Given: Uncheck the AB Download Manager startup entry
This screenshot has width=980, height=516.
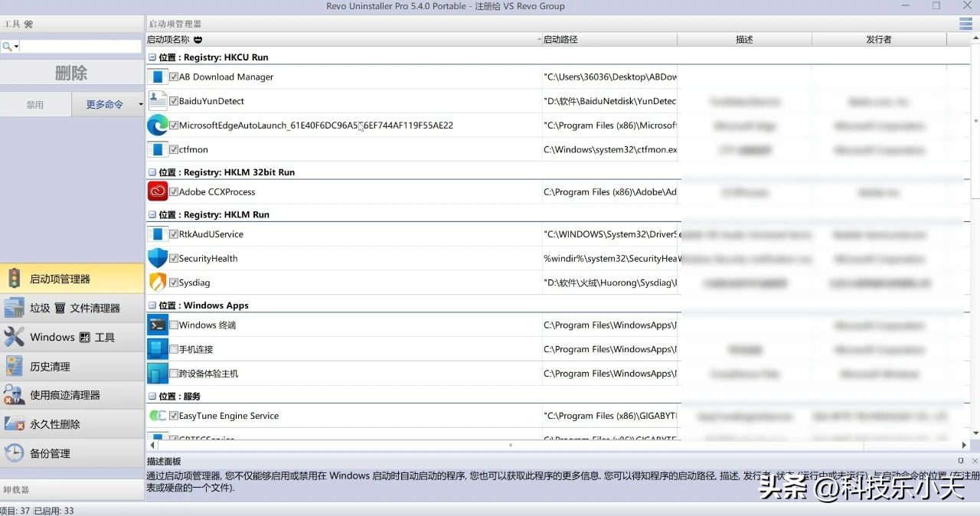Looking at the screenshot, I should pyautogui.click(x=175, y=77).
